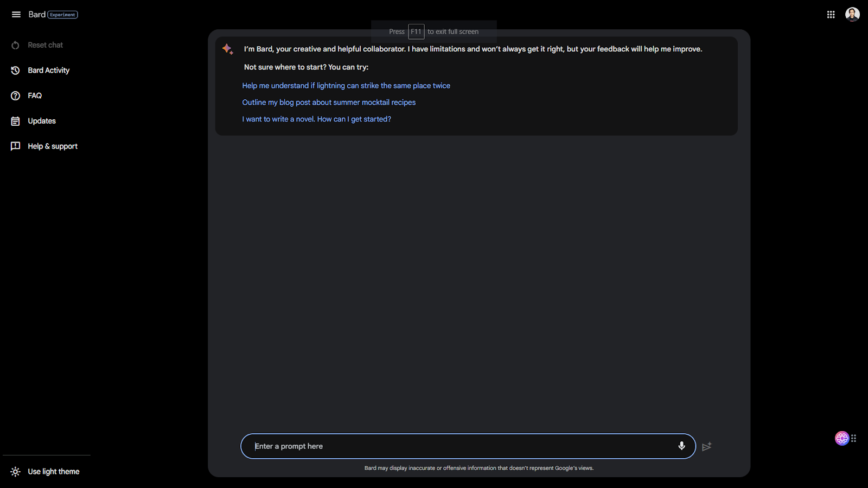Open Help & support
Screen dimensions: 868x488
pyautogui.click(x=53, y=146)
